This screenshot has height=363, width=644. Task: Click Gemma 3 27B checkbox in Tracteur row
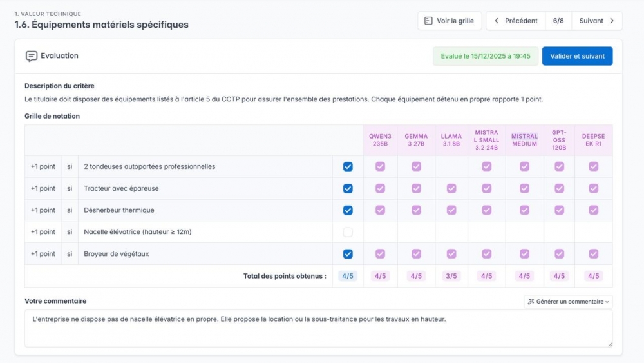click(x=416, y=188)
